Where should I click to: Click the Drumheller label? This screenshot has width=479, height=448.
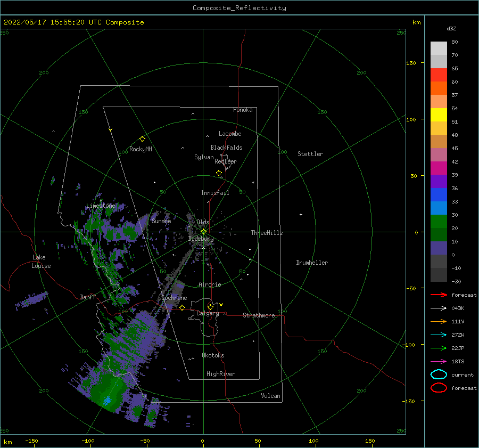point(312,263)
